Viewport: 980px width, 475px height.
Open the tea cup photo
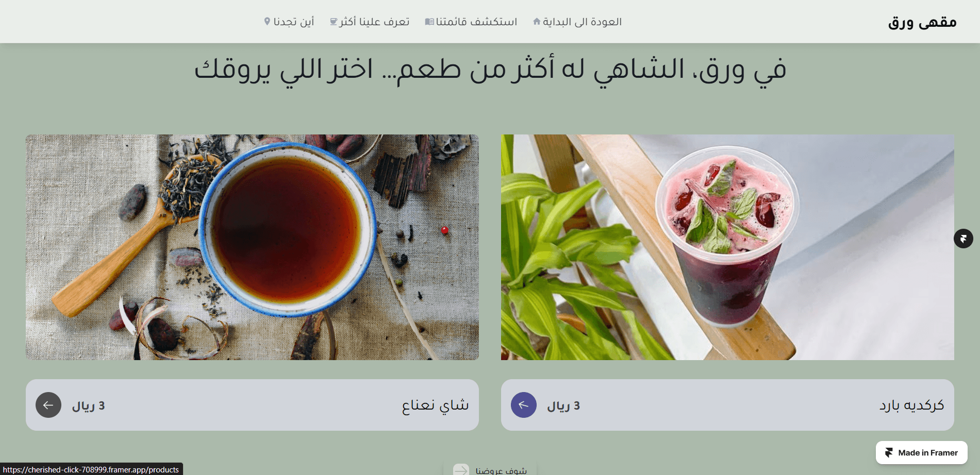tap(252, 247)
